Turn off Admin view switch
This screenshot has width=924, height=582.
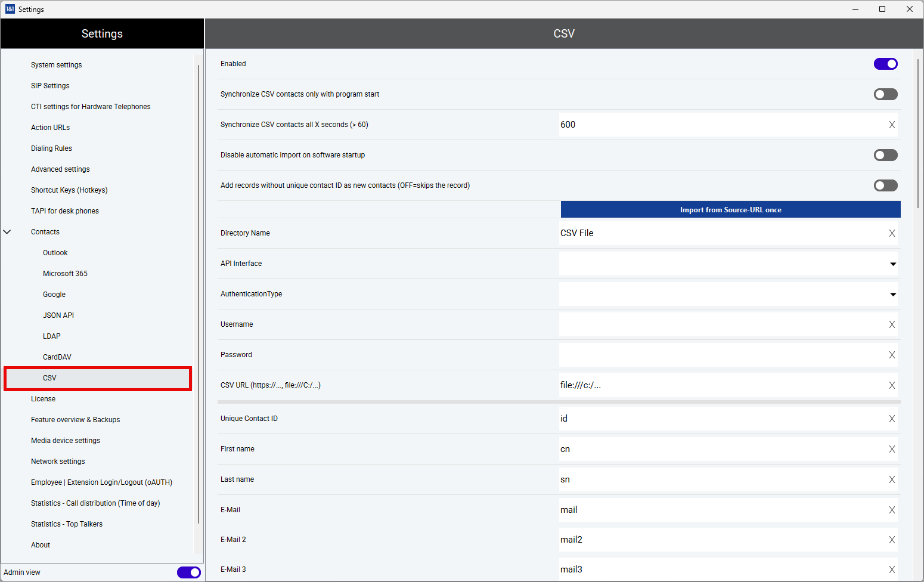(188, 572)
